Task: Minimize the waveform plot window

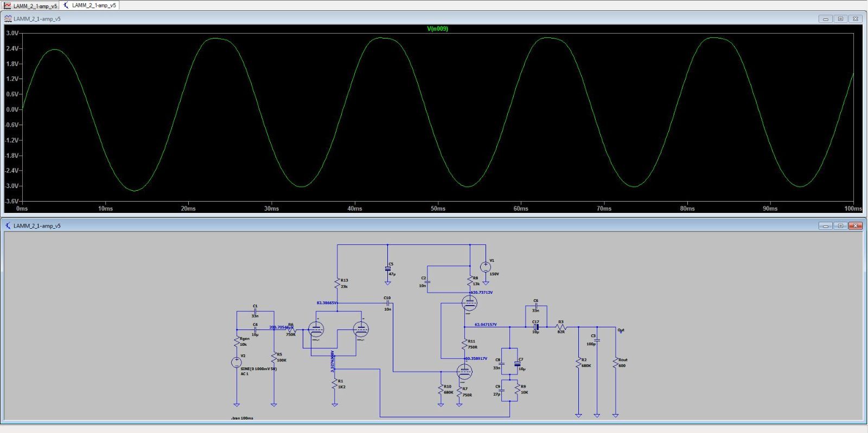Action: pos(825,18)
